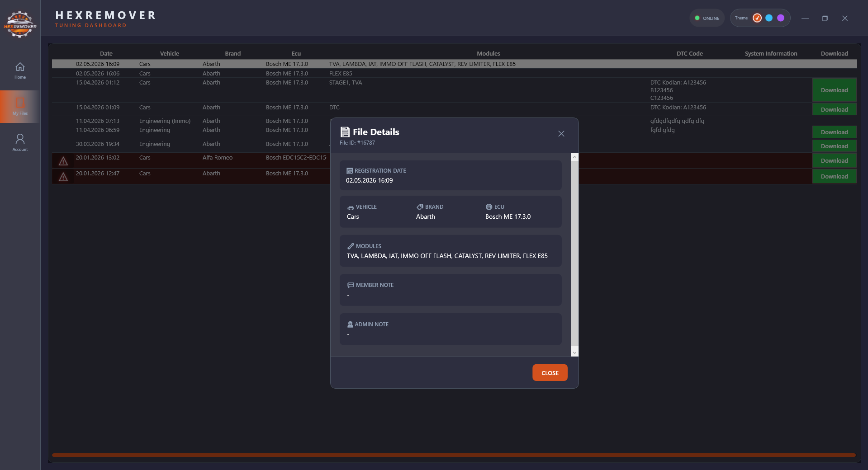Select the 02.05.2026 16:09 row
Screen dimensions: 868x470
(x=454, y=64)
